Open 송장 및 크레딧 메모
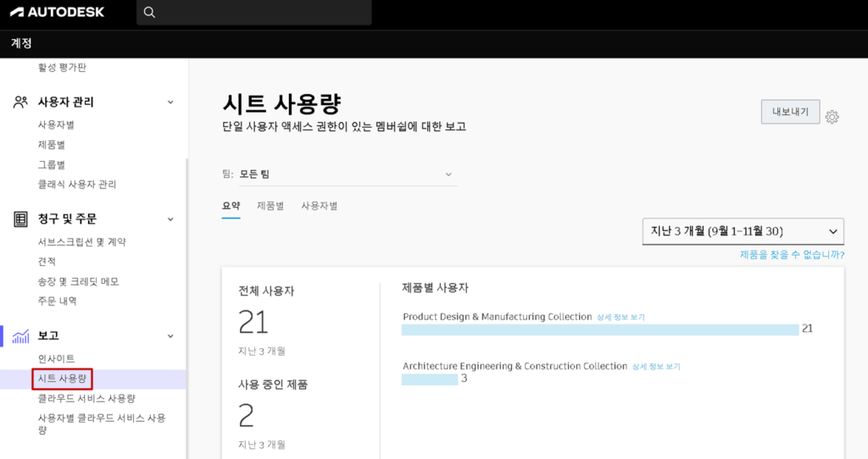Viewport: 868px width, 459px height. pos(78,281)
